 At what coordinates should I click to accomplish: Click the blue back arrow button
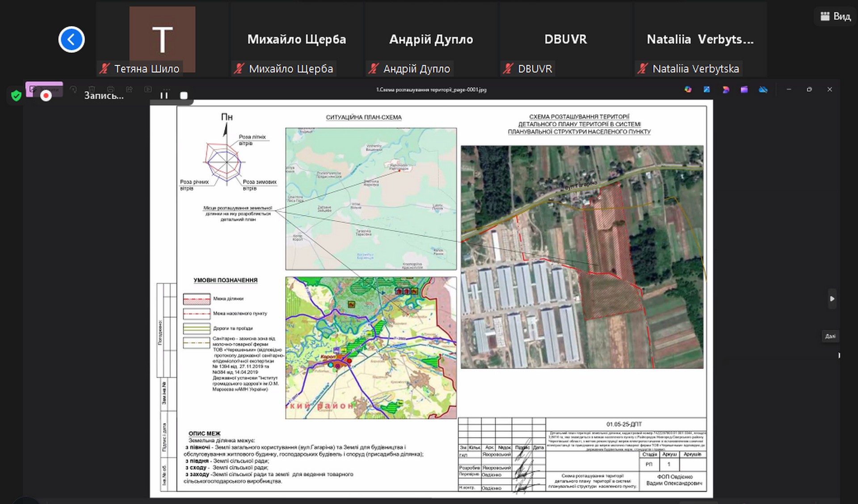tap(71, 40)
